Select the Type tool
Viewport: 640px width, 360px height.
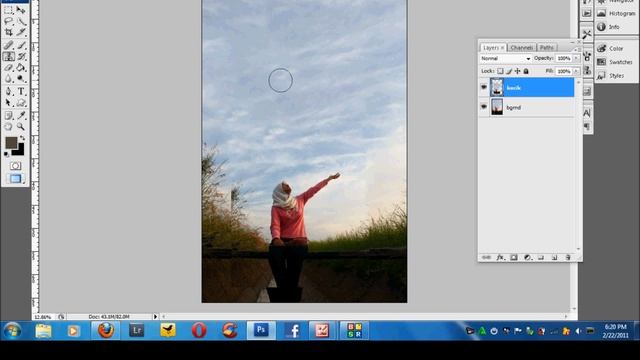(x=21, y=91)
